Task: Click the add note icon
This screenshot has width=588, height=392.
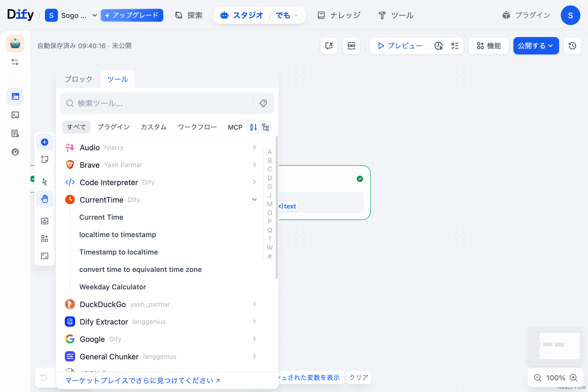Action: (45, 159)
